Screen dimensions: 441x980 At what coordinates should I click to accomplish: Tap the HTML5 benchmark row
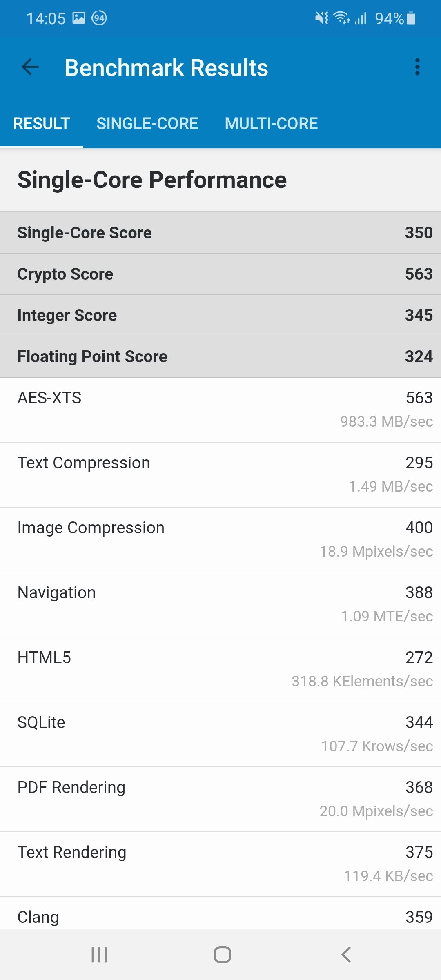pyautogui.click(x=220, y=669)
